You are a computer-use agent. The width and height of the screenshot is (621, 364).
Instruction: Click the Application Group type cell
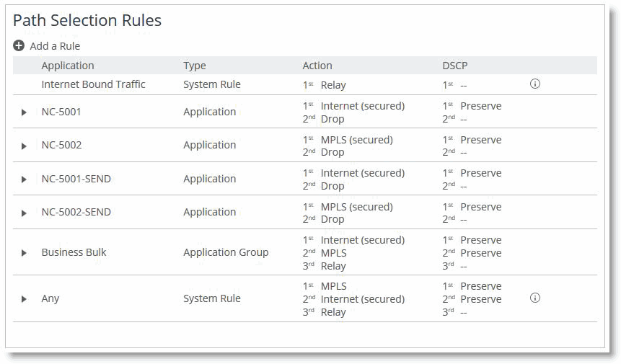coord(226,252)
